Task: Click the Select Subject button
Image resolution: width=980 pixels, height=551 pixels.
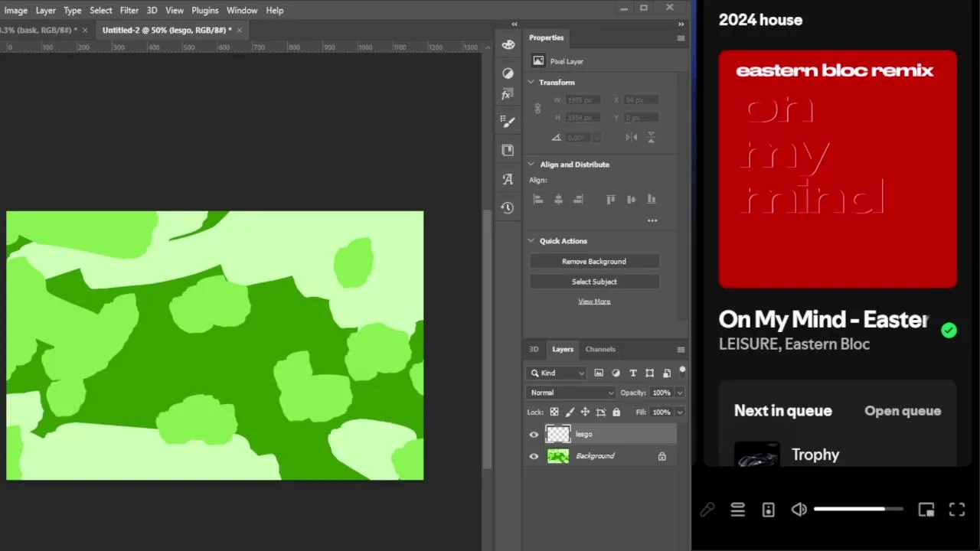Action: pyautogui.click(x=594, y=282)
